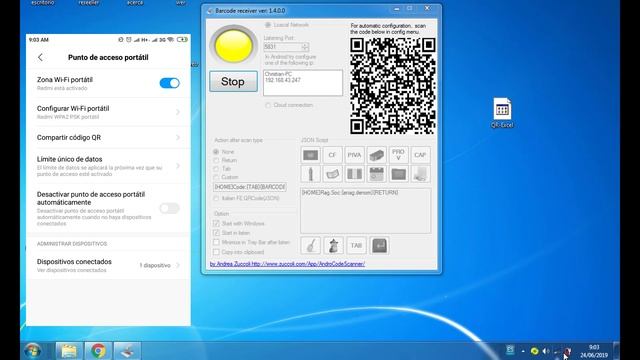Image resolution: width=640 pixels, height=360 pixels.
Task: Toggle Desactivar punto de acceso portátil automáticamente
Action: [x=169, y=208]
